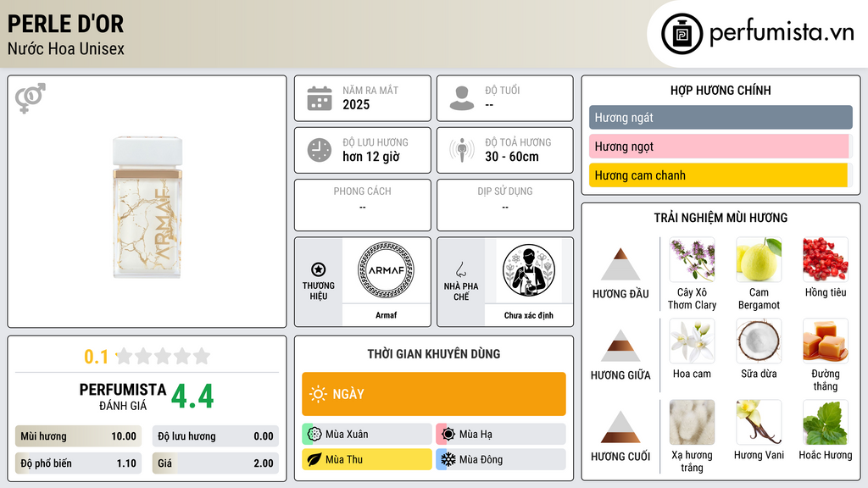The image size is (868, 488).
Task: Click the Phong Cách style card
Action: 363,205
